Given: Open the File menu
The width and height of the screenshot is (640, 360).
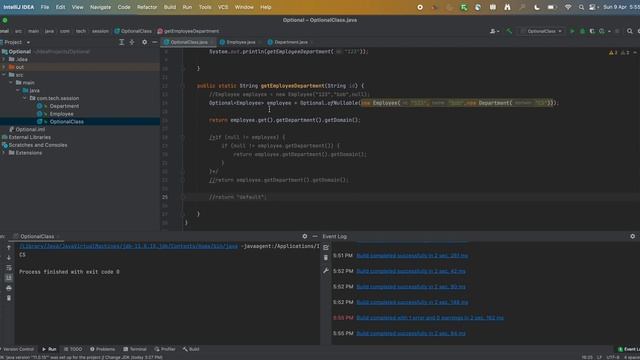Looking at the screenshot, I should (45, 7).
